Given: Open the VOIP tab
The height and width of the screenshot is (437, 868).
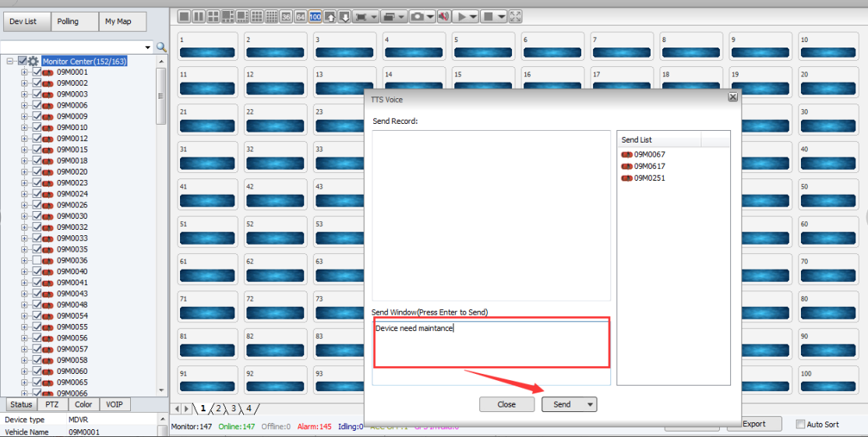Looking at the screenshot, I should pyautogui.click(x=115, y=404).
